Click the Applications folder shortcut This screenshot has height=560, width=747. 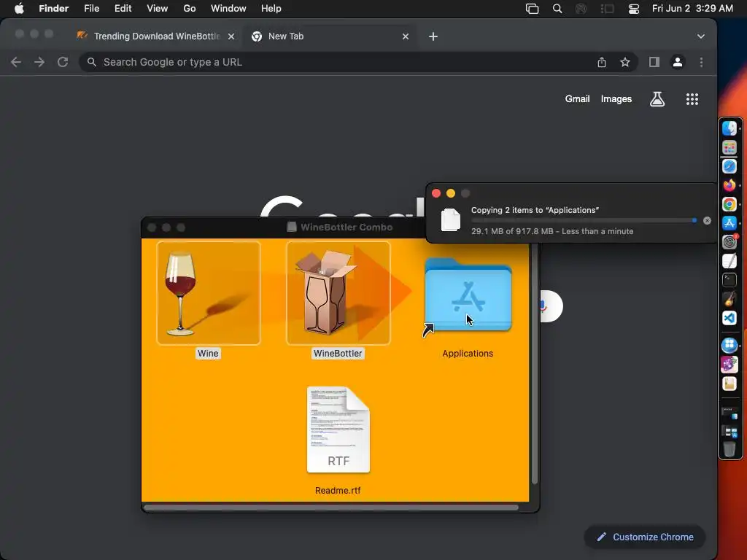click(468, 295)
